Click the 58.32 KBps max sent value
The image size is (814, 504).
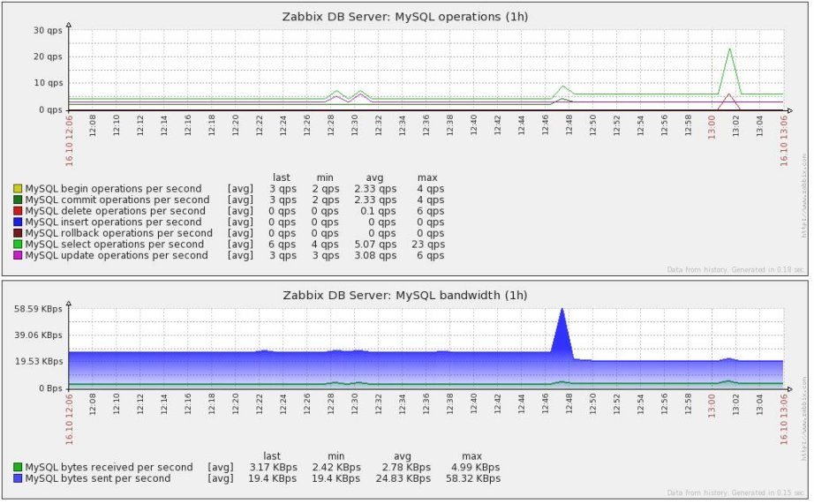click(x=473, y=478)
